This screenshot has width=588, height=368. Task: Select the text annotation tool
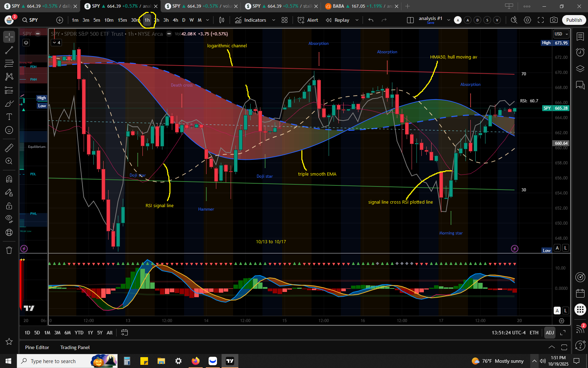tap(9, 117)
